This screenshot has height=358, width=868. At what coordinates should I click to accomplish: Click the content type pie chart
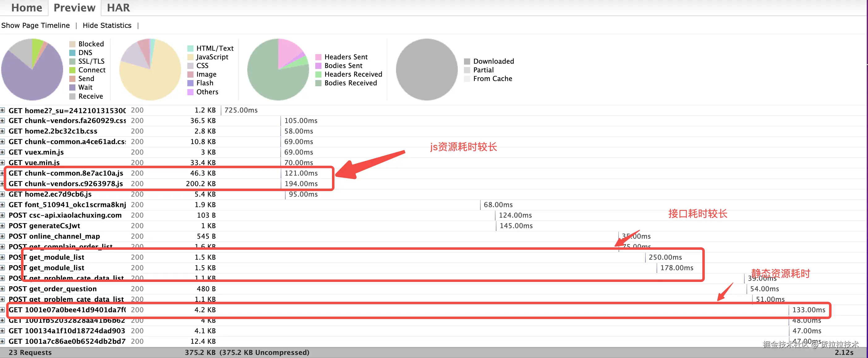[150, 70]
